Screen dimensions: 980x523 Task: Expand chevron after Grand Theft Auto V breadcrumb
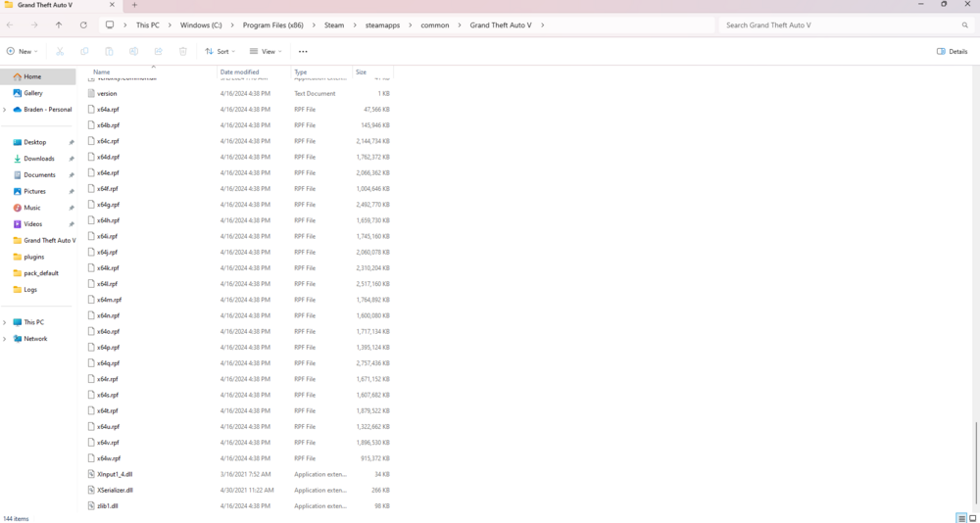point(542,25)
